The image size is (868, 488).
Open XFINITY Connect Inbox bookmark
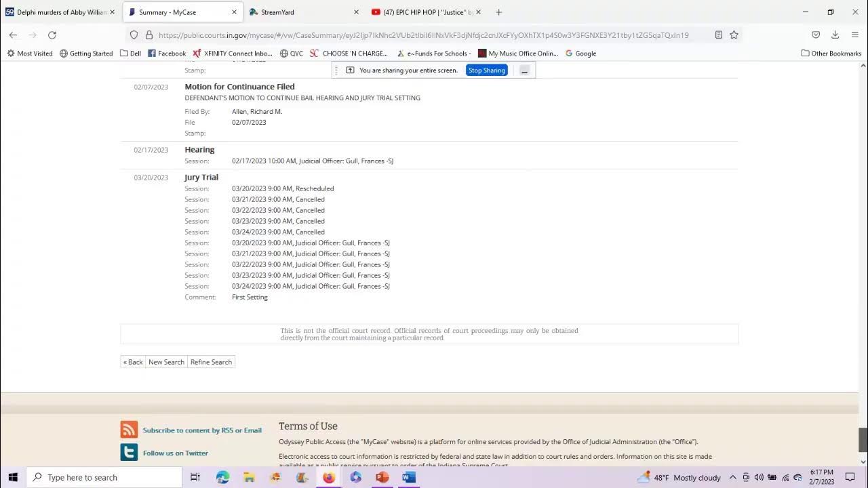(233, 54)
